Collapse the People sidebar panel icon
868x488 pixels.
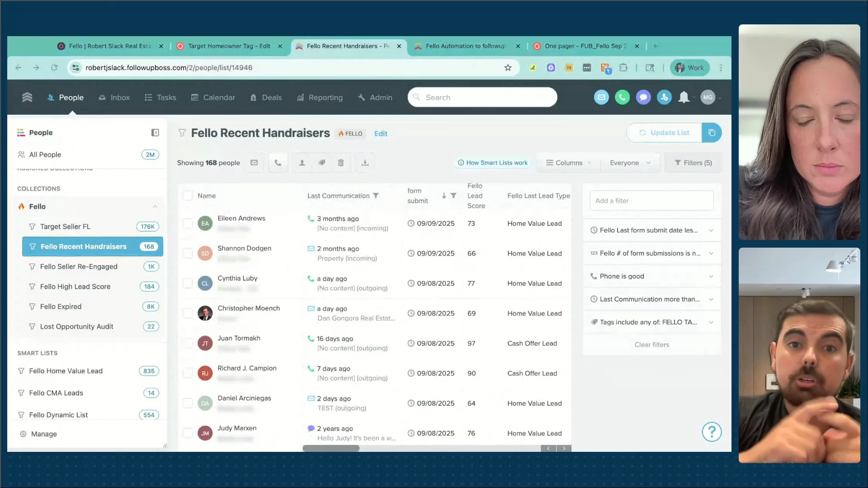coord(155,132)
